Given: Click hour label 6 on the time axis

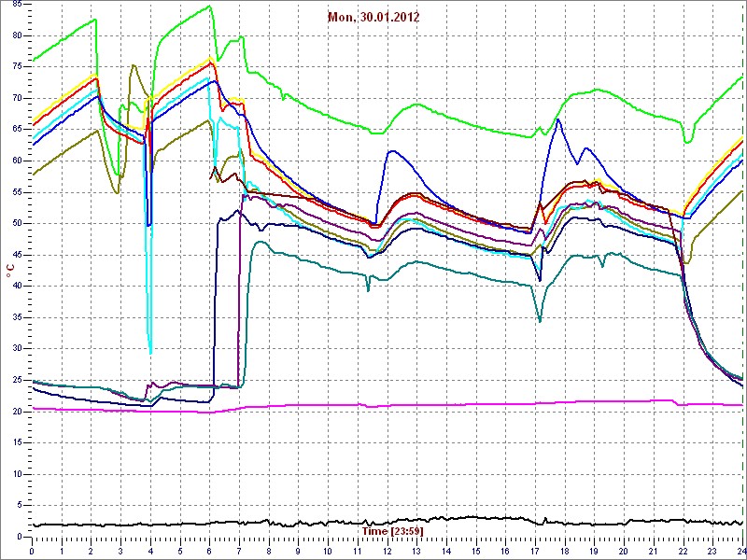Looking at the screenshot, I should pyautogui.click(x=209, y=551).
